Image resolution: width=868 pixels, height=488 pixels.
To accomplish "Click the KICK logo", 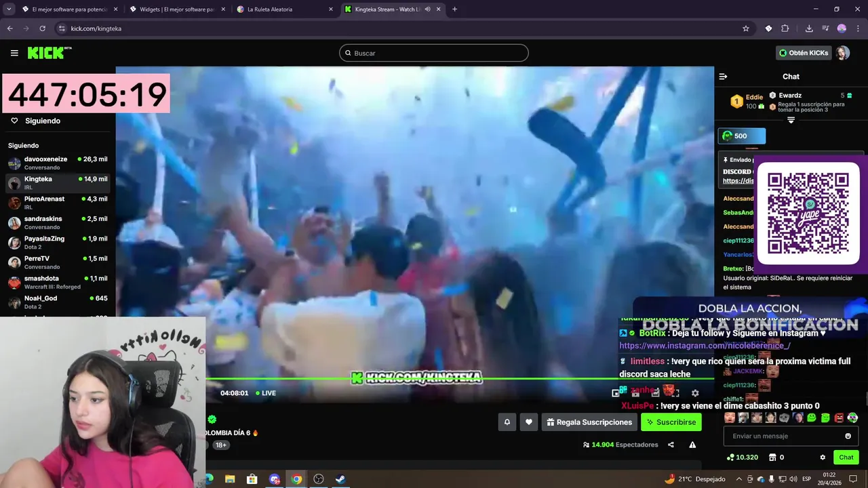I will pyautogui.click(x=49, y=53).
